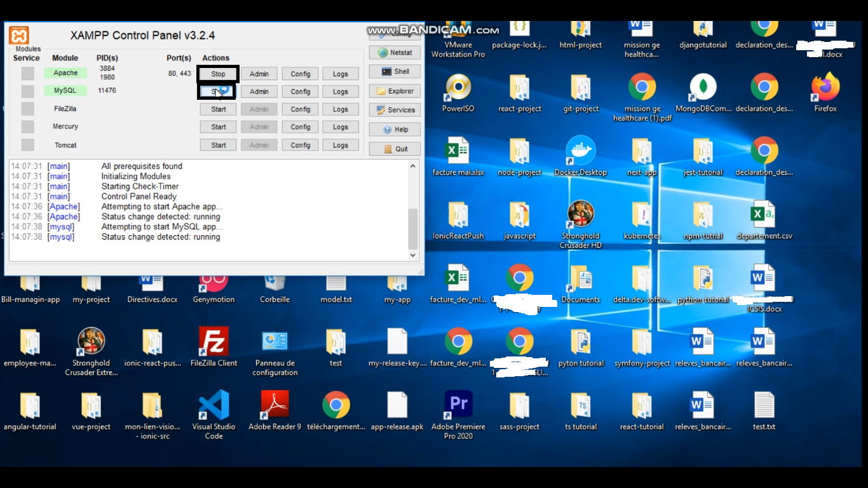View Logs for Apache module
Screen dimensions: 868x488
(x=341, y=74)
